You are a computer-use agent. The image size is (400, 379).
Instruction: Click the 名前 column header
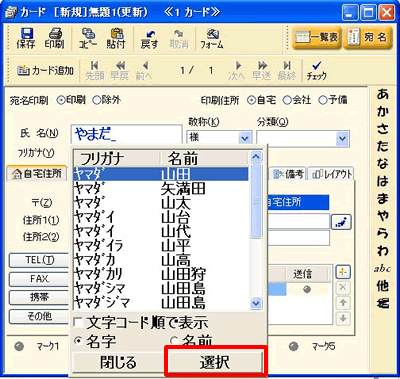(204, 158)
